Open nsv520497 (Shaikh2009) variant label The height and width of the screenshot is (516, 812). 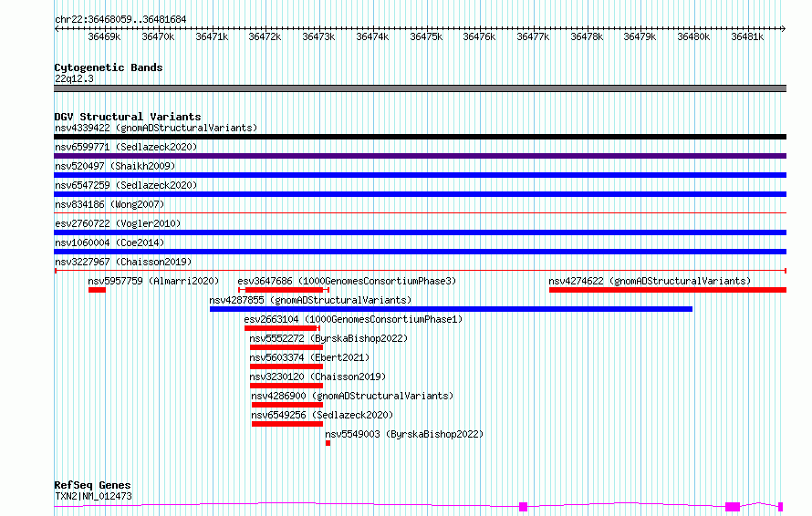[x=115, y=166]
